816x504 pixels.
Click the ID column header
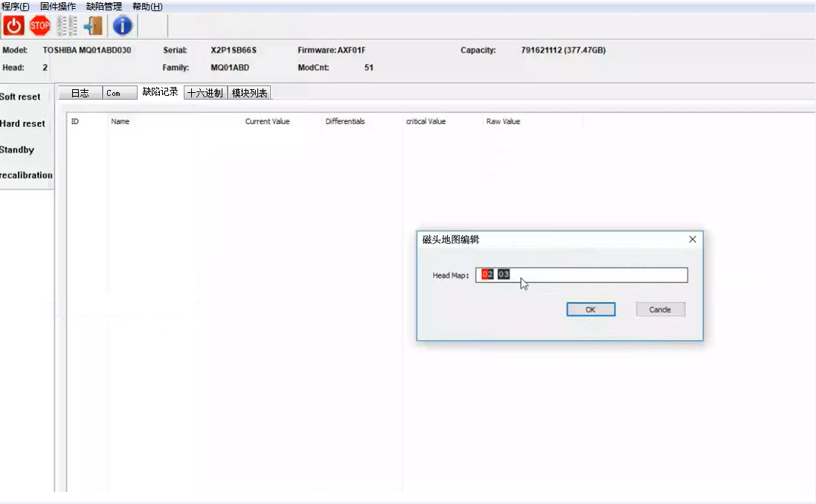coord(75,121)
